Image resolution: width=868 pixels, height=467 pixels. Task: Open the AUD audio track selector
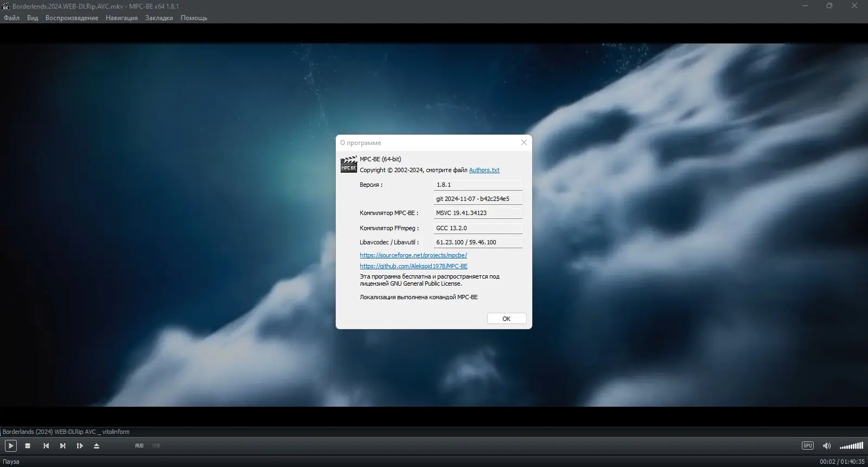tap(139, 446)
